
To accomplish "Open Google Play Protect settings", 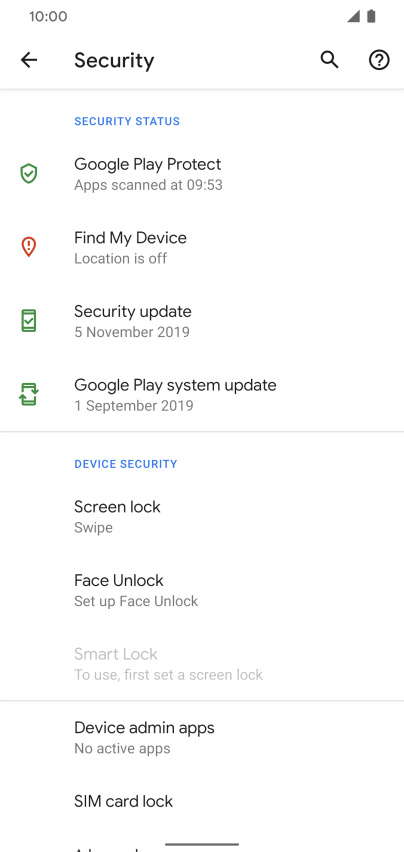I will tap(202, 174).
